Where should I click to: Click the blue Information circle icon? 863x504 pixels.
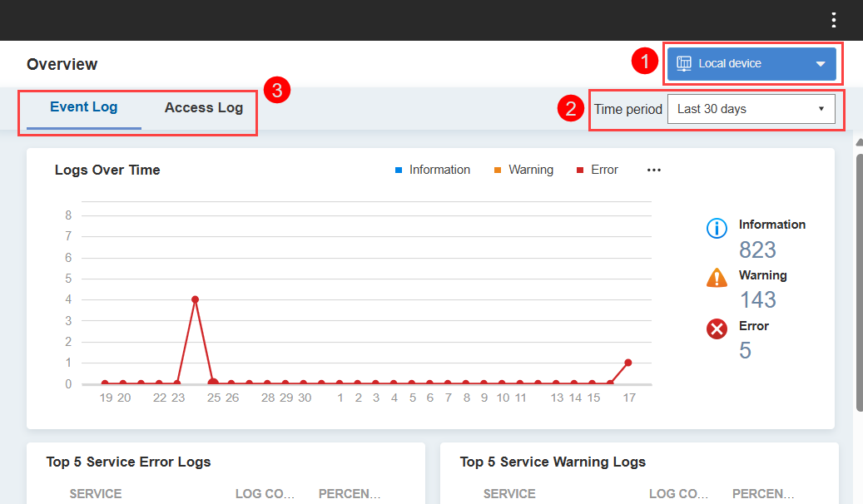pyautogui.click(x=717, y=228)
